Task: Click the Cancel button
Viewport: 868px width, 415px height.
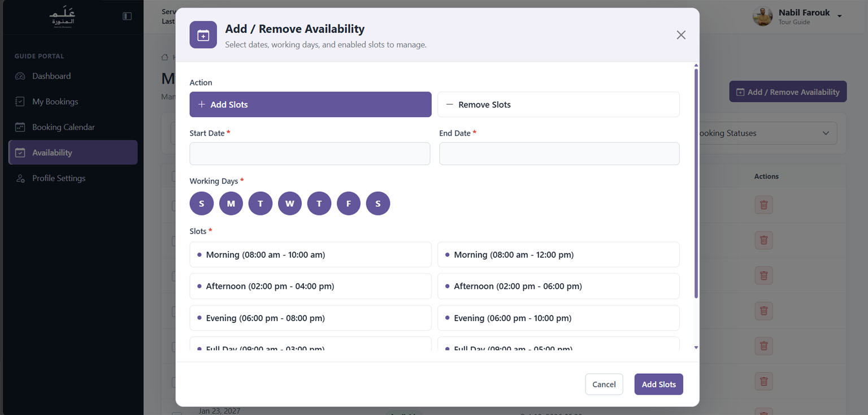Action: (x=604, y=384)
